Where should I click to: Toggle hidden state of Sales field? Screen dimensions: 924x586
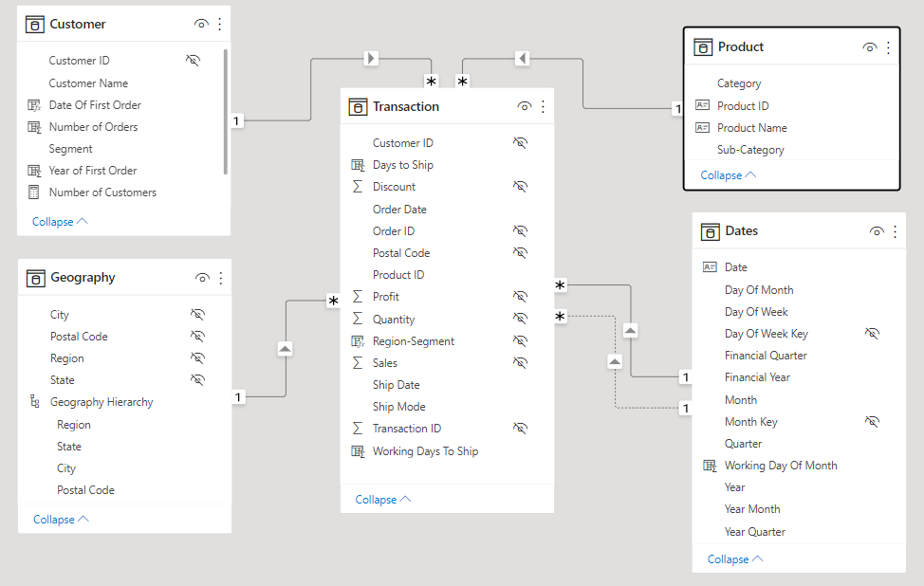[x=519, y=363]
